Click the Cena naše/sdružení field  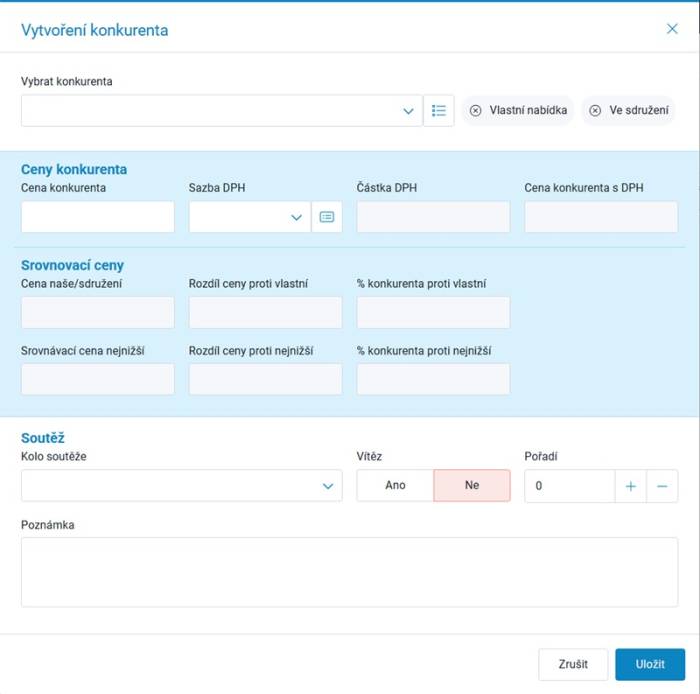click(x=98, y=312)
